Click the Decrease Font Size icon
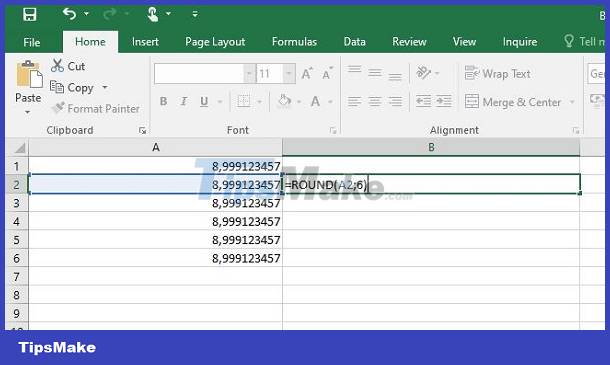 pos(328,73)
